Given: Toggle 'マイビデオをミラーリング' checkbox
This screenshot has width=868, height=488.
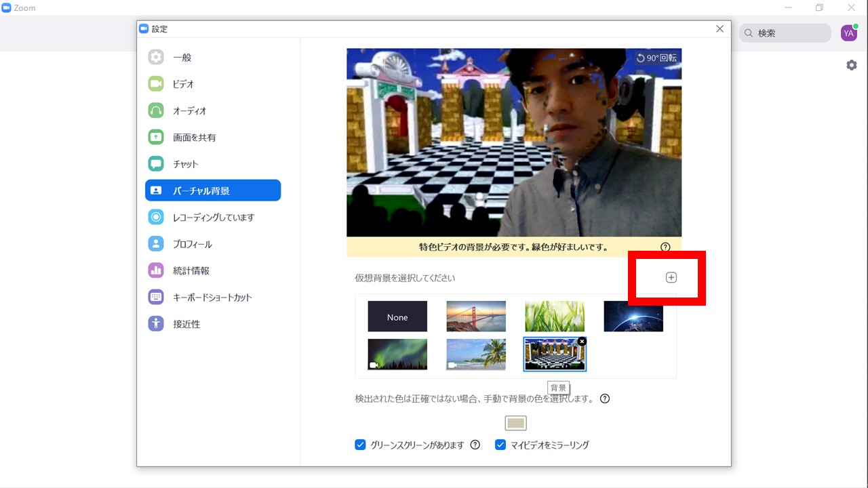Looking at the screenshot, I should 500,445.
